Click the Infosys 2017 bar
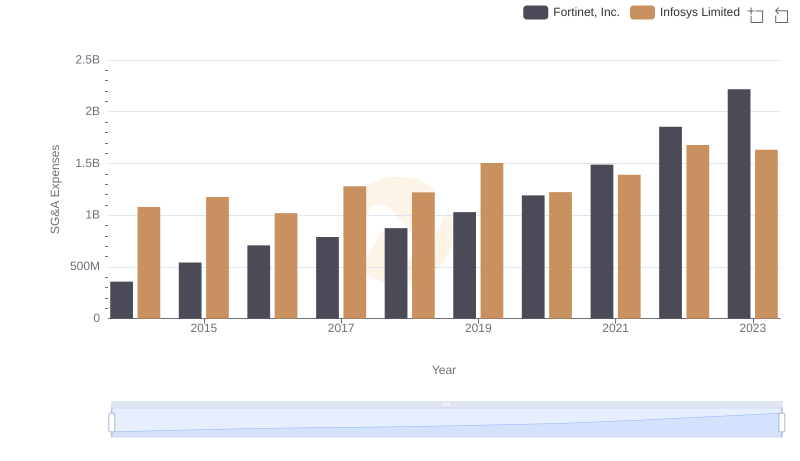This screenshot has width=800, height=461. pyautogui.click(x=355, y=252)
